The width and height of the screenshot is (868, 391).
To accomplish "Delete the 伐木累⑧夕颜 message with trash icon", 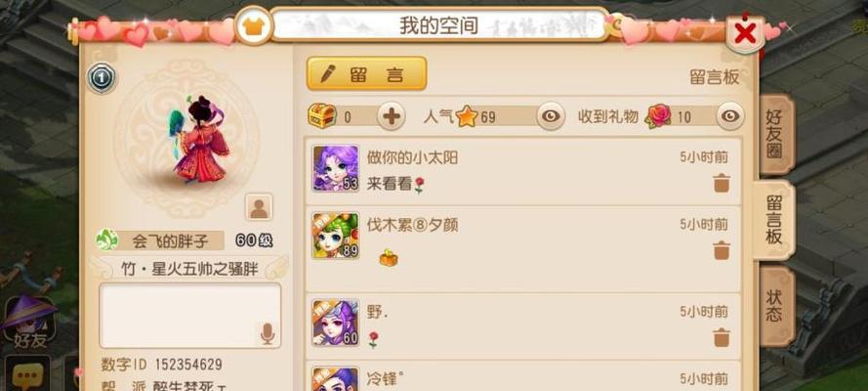I will point(722,250).
